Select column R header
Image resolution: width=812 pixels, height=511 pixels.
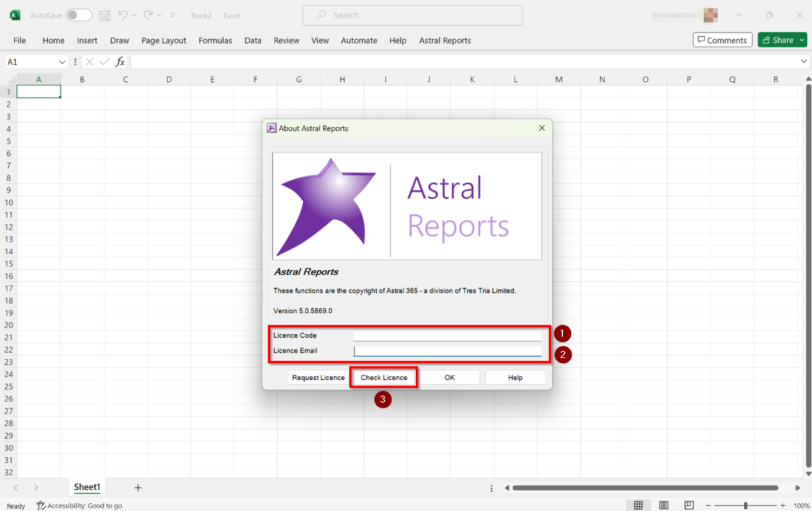(776, 79)
